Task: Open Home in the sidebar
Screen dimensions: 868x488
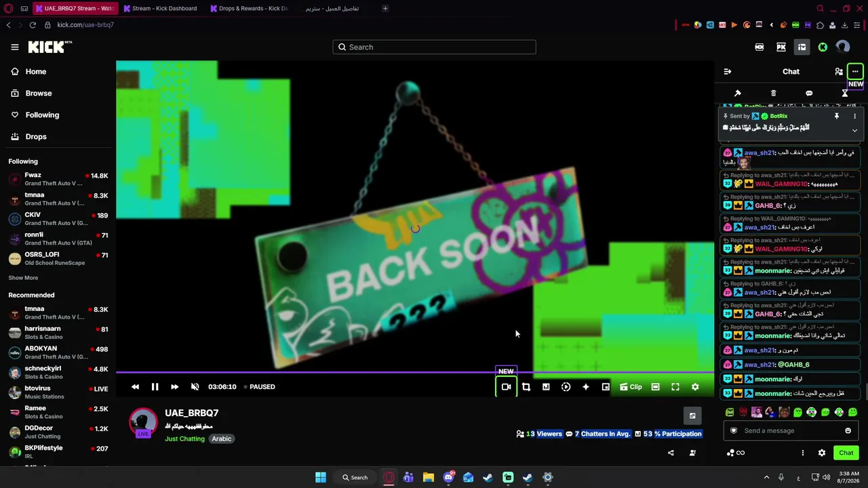Action: 36,71
